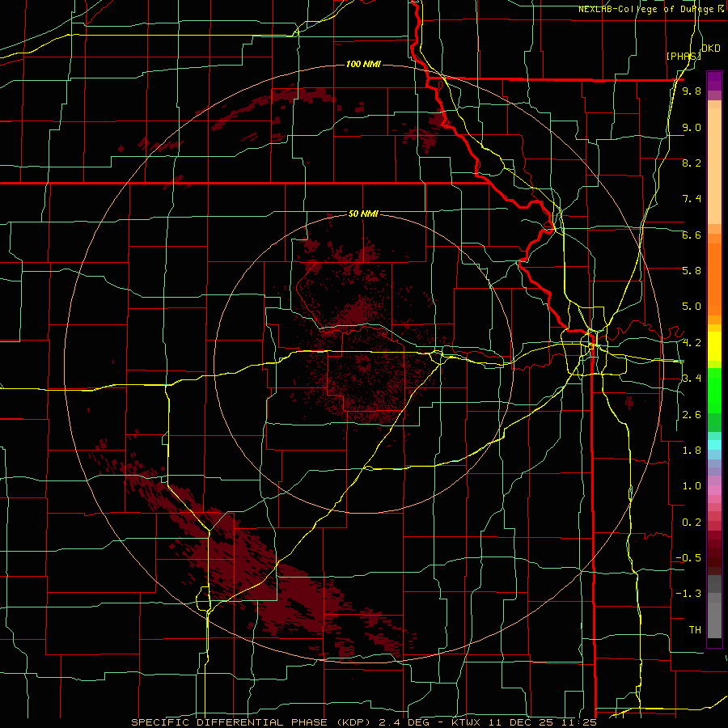The height and width of the screenshot is (728, 728).
Task: Click the NEXLAB-College of DuPage label
Action: [x=651, y=9]
